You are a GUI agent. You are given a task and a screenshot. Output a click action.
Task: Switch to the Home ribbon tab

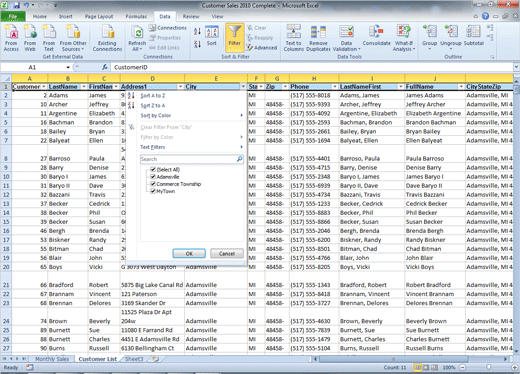[x=40, y=16]
